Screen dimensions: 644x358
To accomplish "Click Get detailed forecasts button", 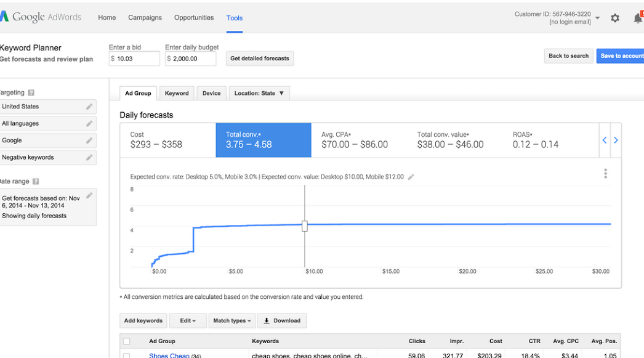I will [x=259, y=59].
